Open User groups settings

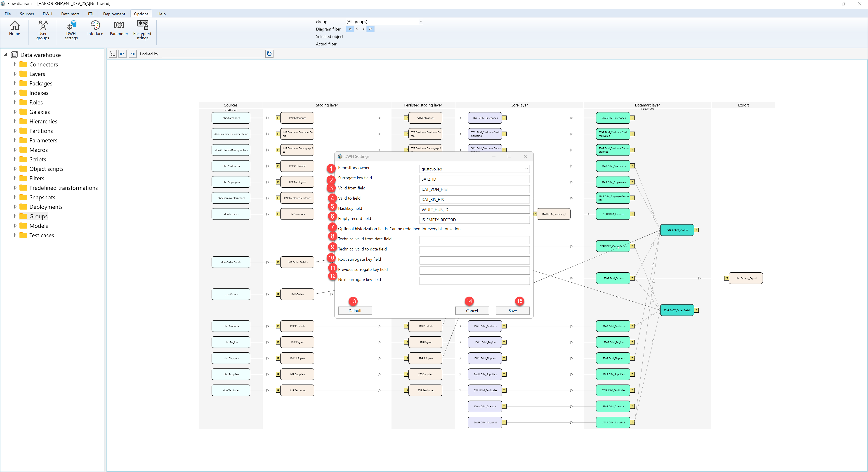(42, 30)
